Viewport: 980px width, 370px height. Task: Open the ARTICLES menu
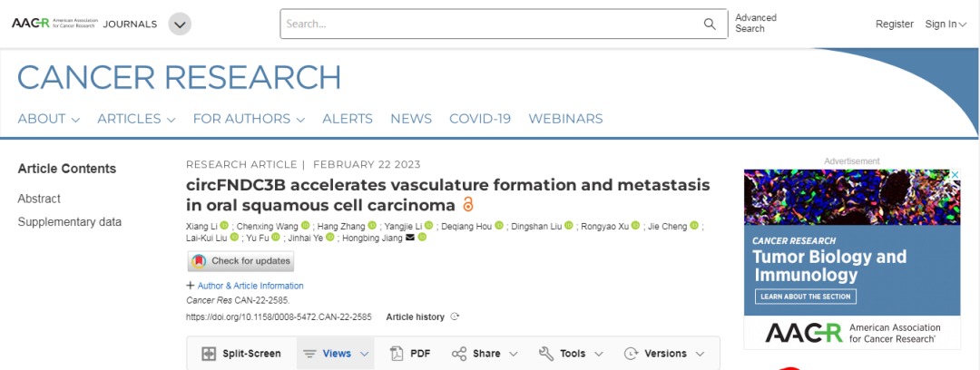pyautogui.click(x=136, y=119)
